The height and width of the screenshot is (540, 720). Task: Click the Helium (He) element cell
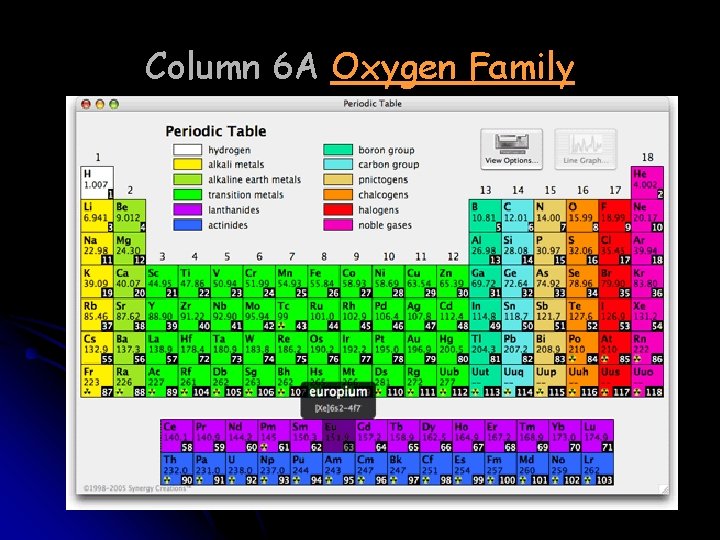pos(647,183)
